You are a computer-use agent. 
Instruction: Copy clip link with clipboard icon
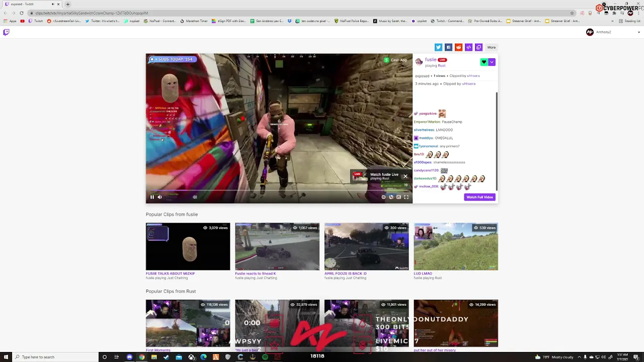click(x=478, y=47)
